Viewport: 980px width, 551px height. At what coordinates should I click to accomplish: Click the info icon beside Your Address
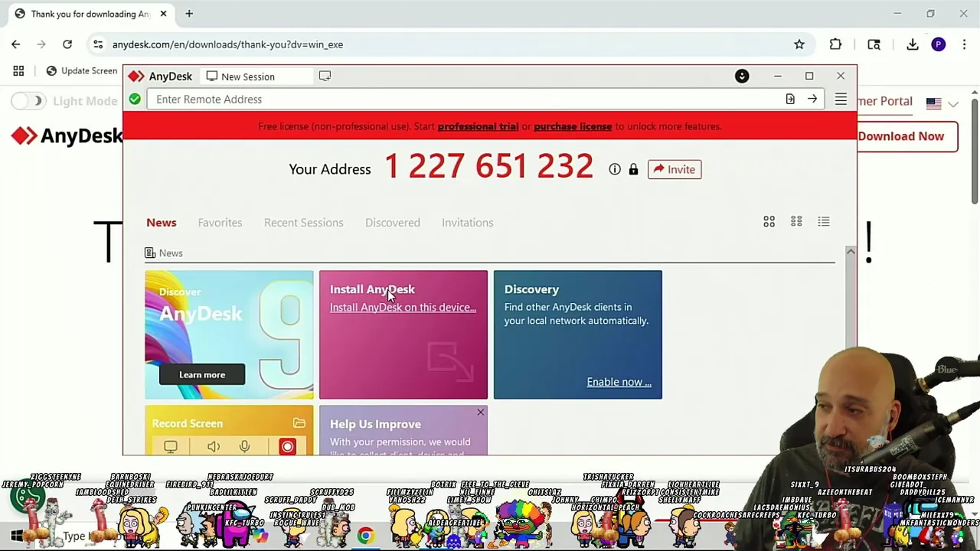click(x=615, y=169)
